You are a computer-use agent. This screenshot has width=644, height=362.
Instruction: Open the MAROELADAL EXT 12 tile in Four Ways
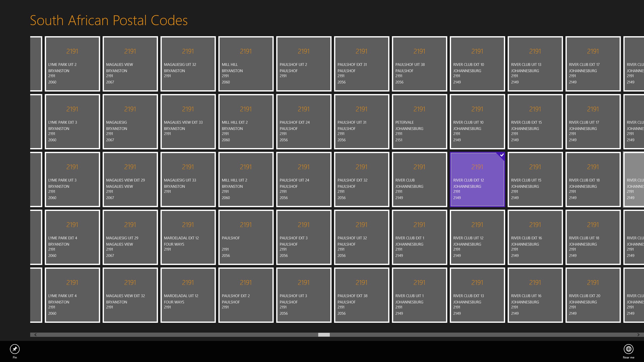(188, 237)
